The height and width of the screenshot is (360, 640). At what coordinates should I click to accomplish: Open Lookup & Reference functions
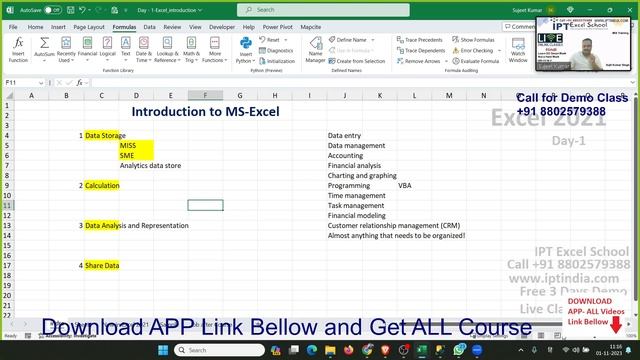pos(167,49)
